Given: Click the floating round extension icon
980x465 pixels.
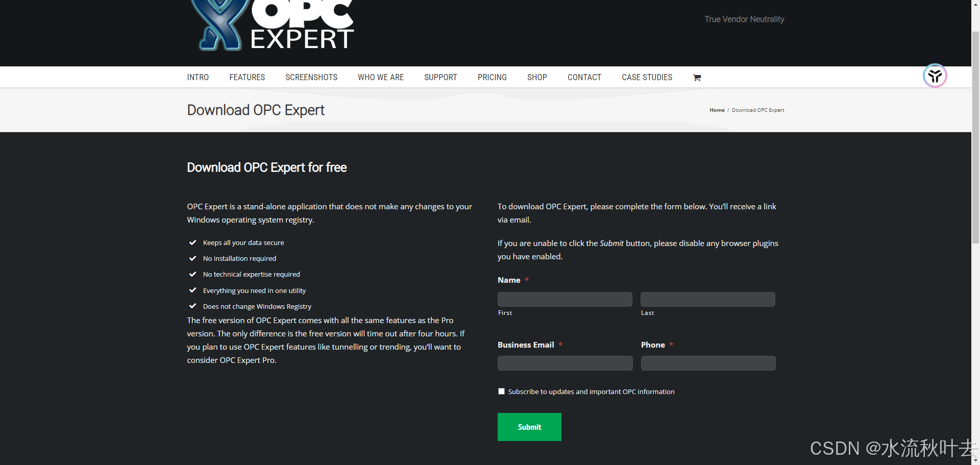Looking at the screenshot, I should coord(935,76).
